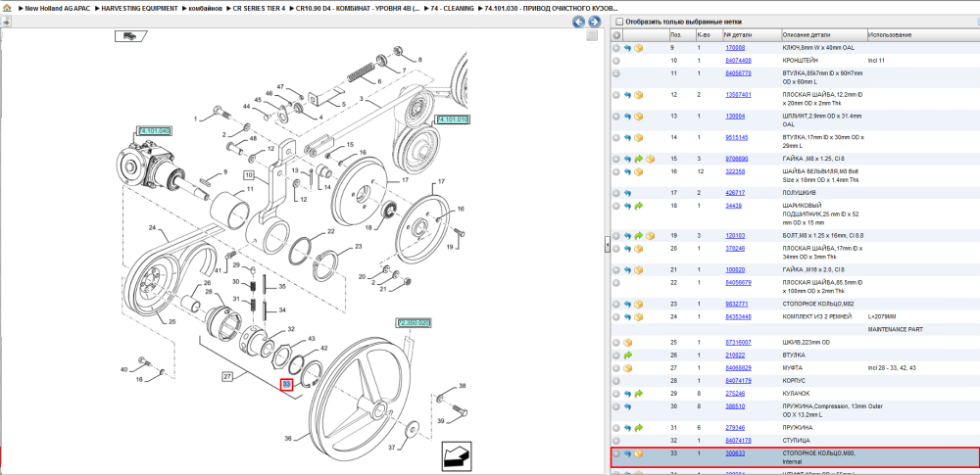Click box icon for part 9832771
The width and height of the screenshot is (980, 475).
pyautogui.click(x=638, y=305)
